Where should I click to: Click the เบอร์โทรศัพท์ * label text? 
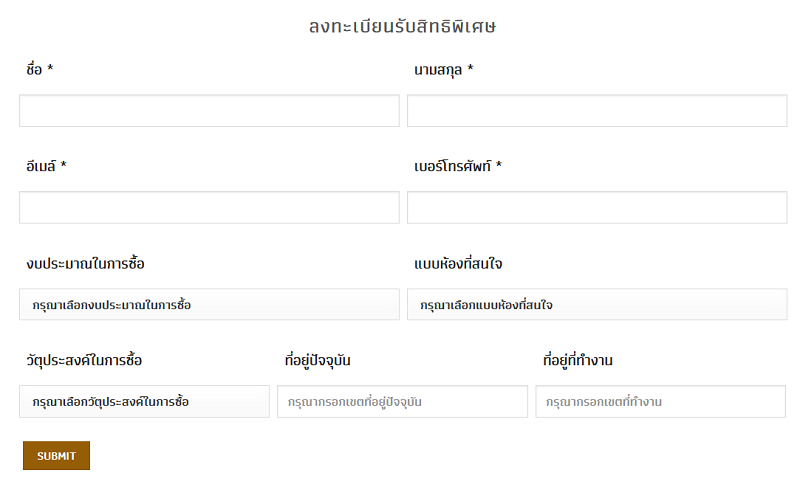458,166
